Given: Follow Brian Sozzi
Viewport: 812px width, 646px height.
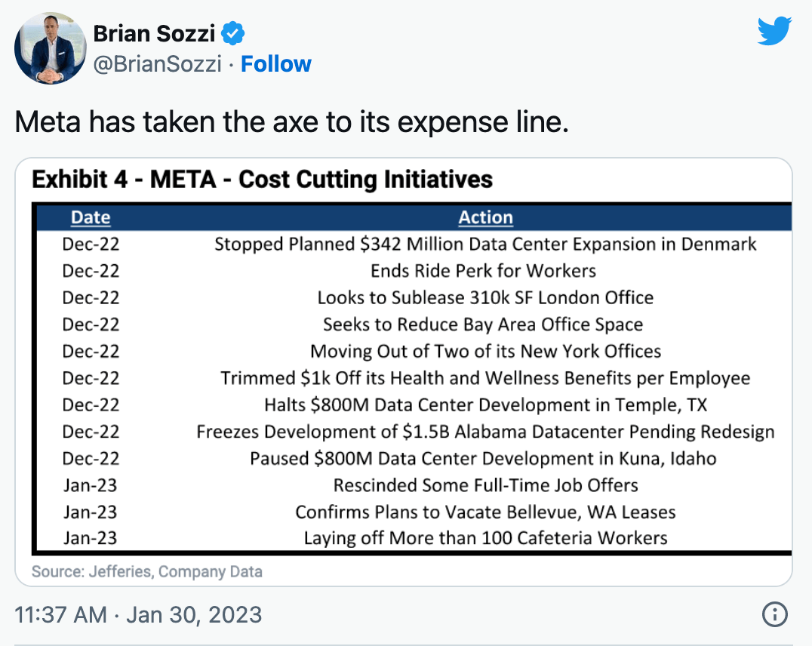Looking at the screenshot, I should click(276, 64).
